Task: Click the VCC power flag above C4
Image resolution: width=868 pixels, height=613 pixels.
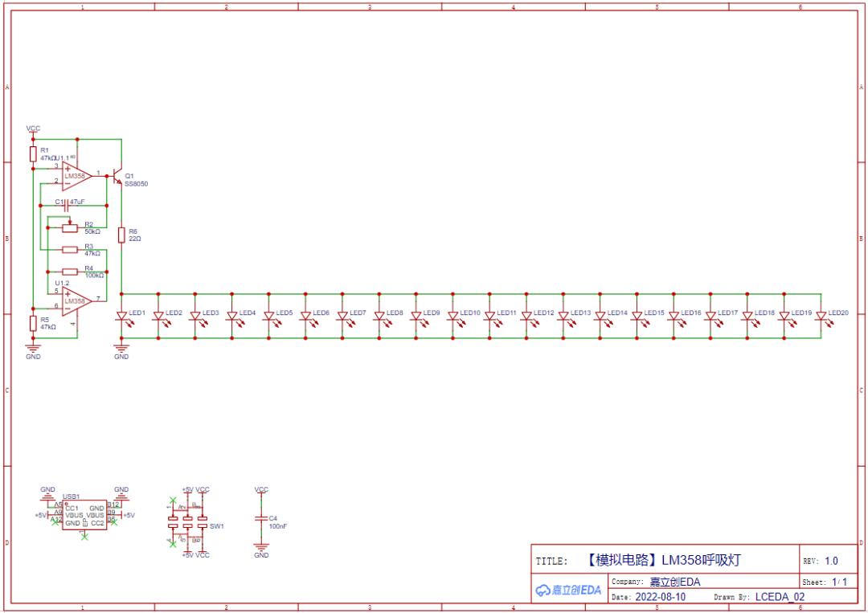Action: pos(261,490)
